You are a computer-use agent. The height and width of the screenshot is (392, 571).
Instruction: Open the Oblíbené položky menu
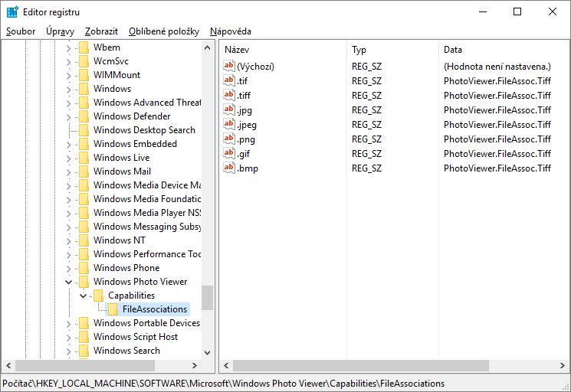pos(163,31)
